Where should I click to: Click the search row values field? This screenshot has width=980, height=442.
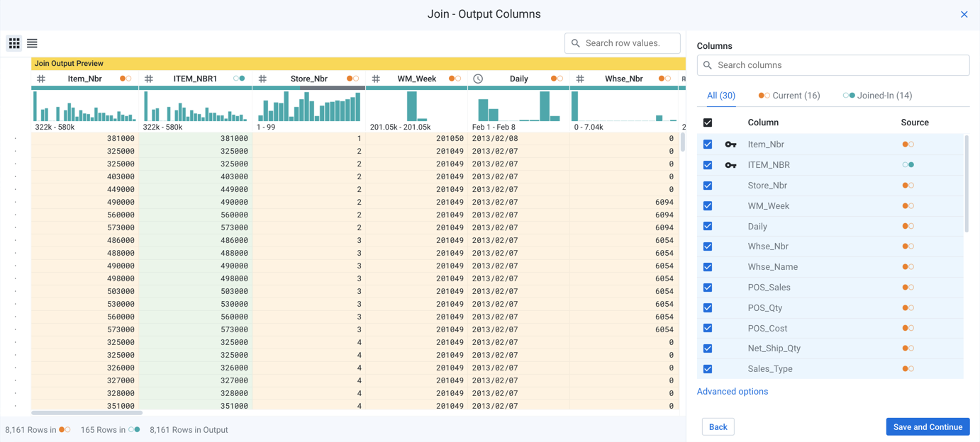coord(622,43)
